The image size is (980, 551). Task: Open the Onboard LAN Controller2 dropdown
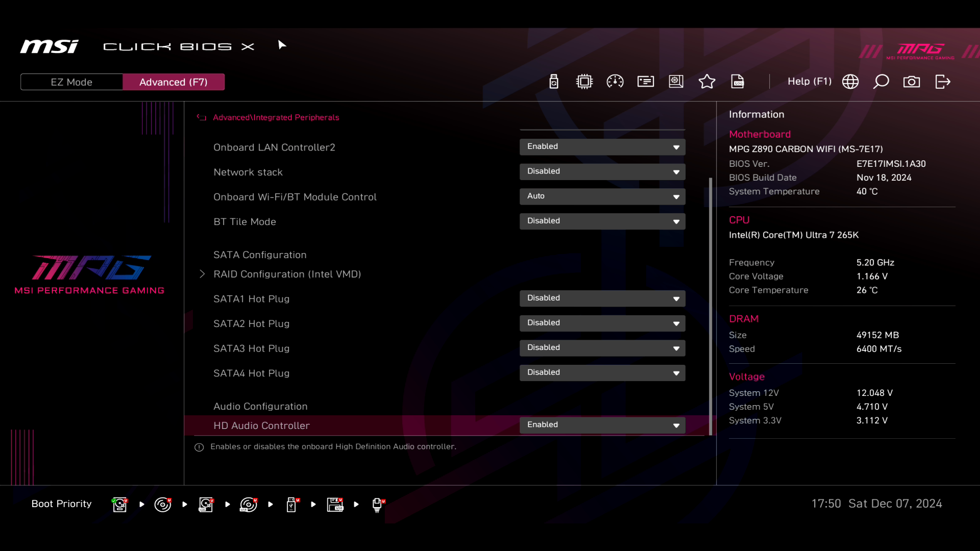(602, 147)
